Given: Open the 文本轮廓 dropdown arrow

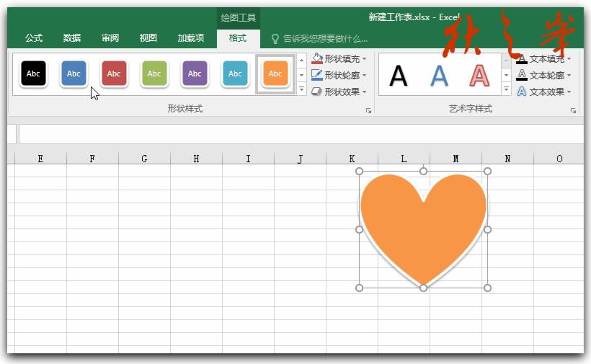Looking at the screenshot, I should click(x=569, y=76).
